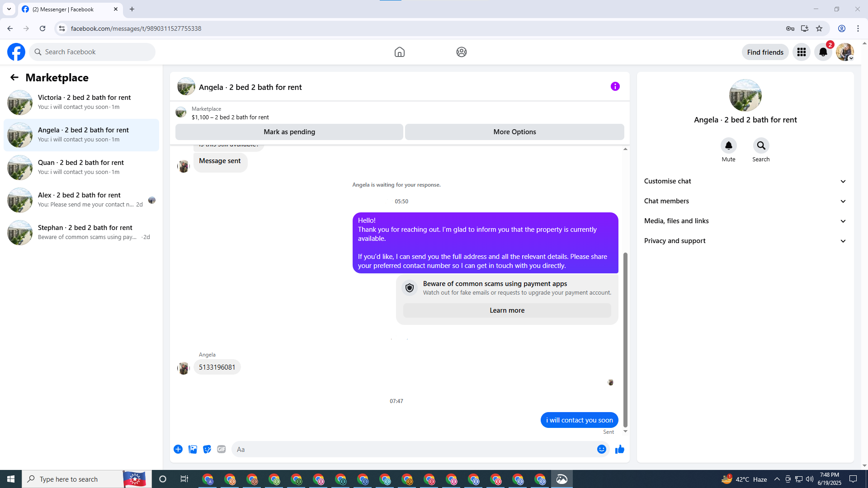Open weather widget showing 42°C Haze
This screenshot has height=488, width=868.
click(x=744, y=479)
